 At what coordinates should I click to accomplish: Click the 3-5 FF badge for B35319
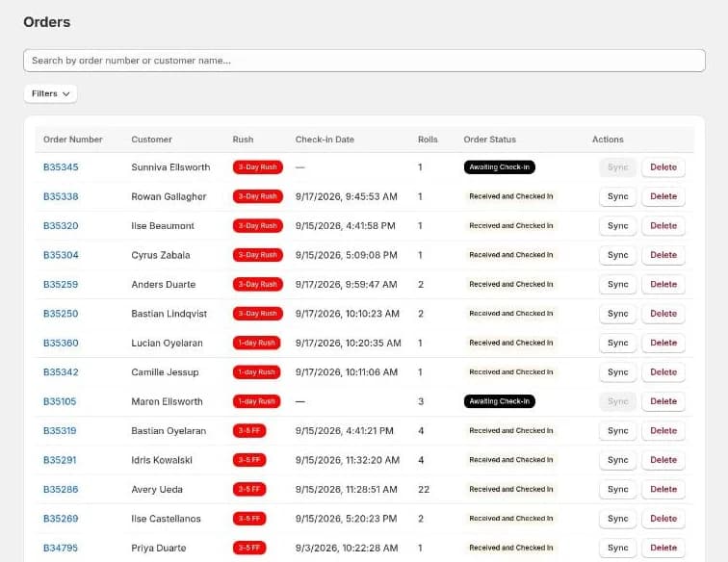249,431
